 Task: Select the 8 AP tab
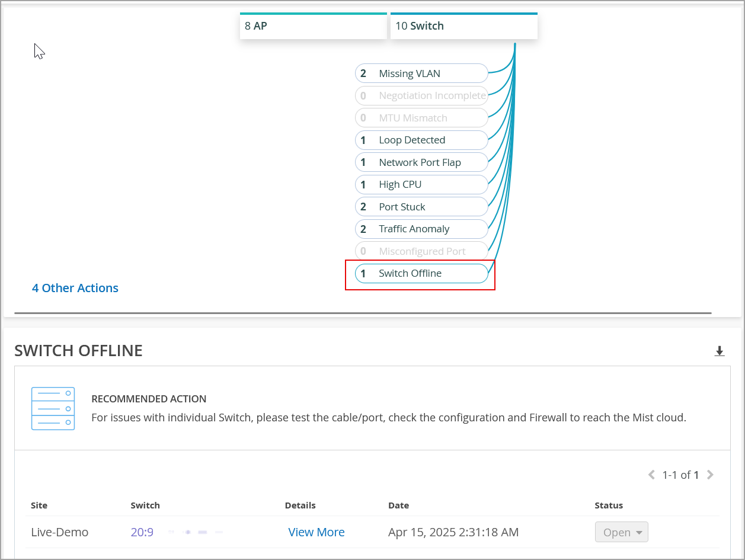pos(313,26)
